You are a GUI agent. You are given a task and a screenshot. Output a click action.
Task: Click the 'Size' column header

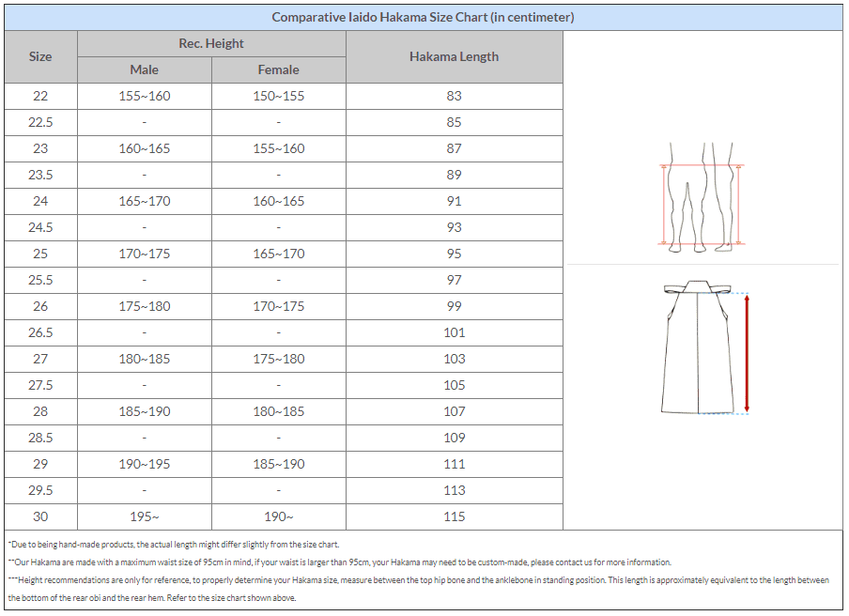coord(40,57)
